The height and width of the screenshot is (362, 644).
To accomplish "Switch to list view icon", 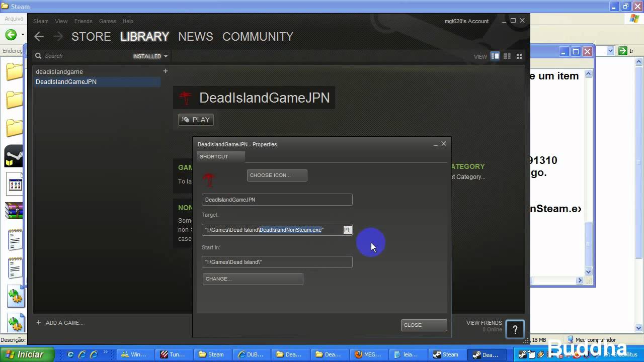I will click(507, 56).
